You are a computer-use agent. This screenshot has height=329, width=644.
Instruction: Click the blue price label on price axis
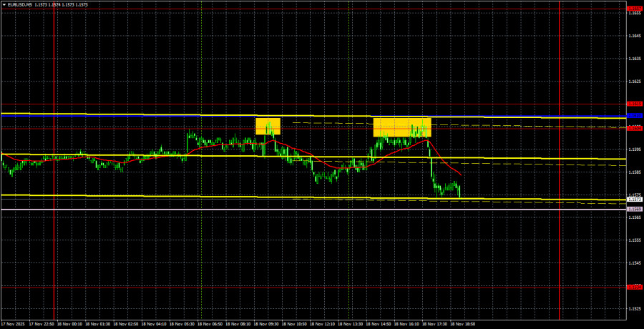(x=634, y=115)
